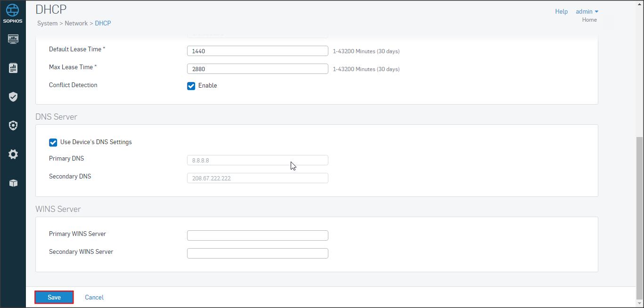This screenshot has height=308, width=644.
Task: Click the DHCP breadcrumb link
Action: coord(103,23)
